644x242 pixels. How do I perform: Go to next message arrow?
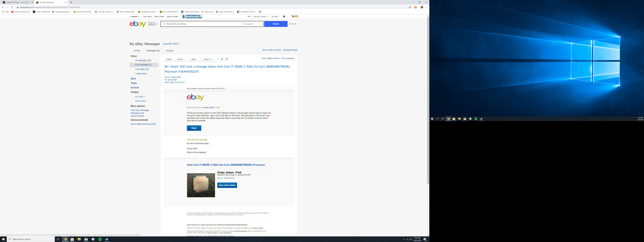click(227, 59)
